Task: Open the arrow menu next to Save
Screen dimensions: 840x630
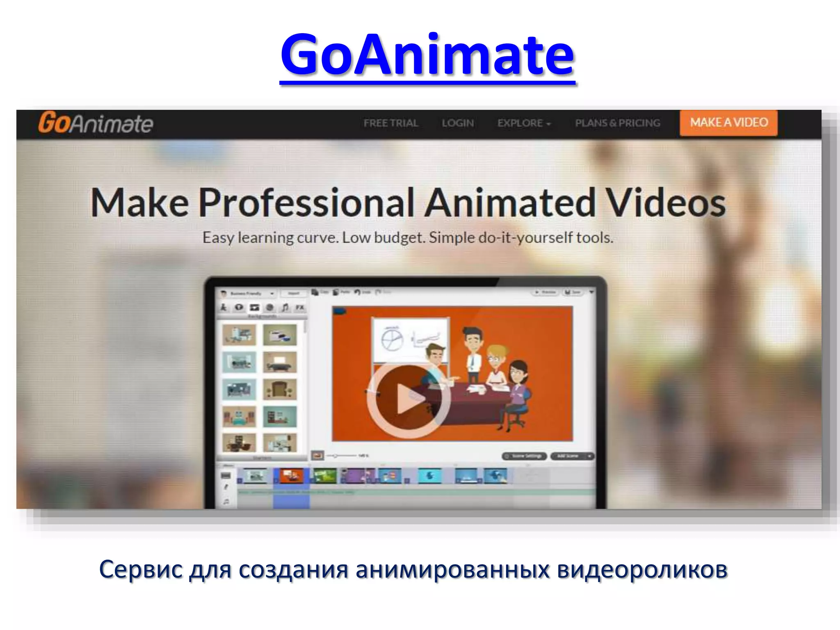Action: [x=591, y=292]
